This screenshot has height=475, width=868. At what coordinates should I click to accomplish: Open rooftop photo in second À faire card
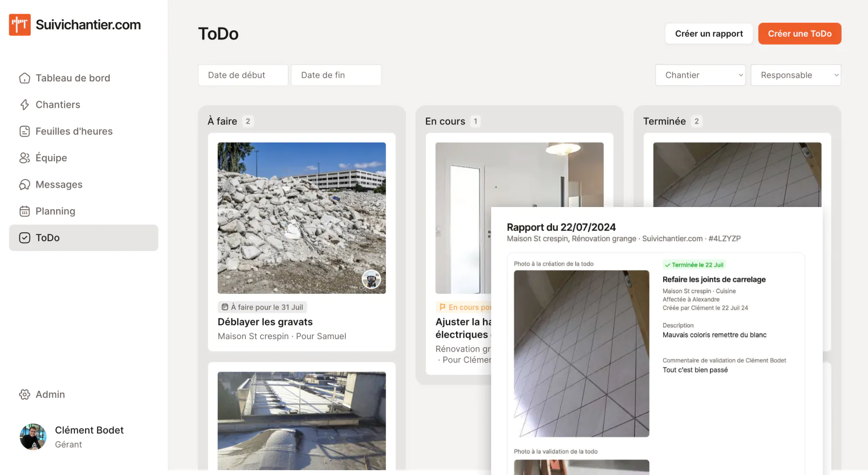(x=302, y=421)
